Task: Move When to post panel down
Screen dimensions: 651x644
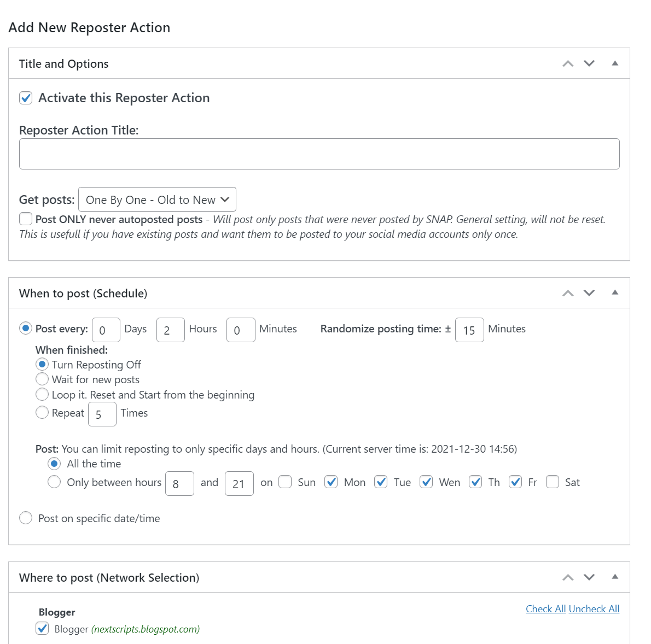Action: pyautogui.click(x=589, y=294)
